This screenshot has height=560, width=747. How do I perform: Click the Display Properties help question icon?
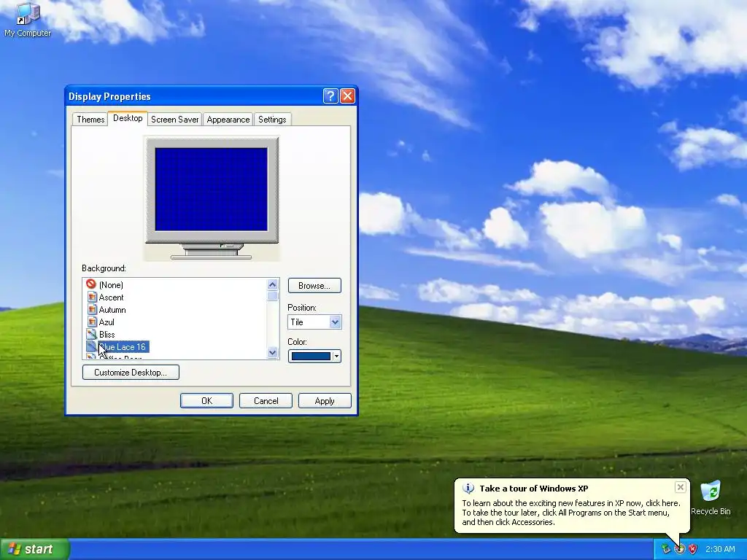coord(330,96)
